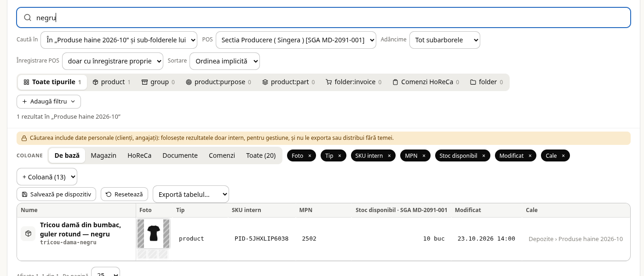Expand the '+ Coloană (13)' dropdown
This screenshot has width=644, height=276.
[47, 177]
